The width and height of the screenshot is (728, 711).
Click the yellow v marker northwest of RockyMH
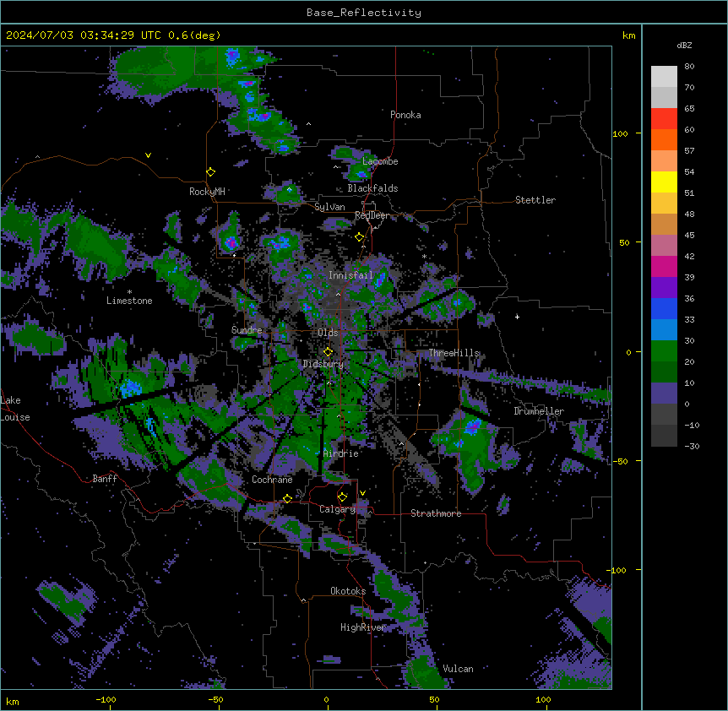tap(148, 155)
